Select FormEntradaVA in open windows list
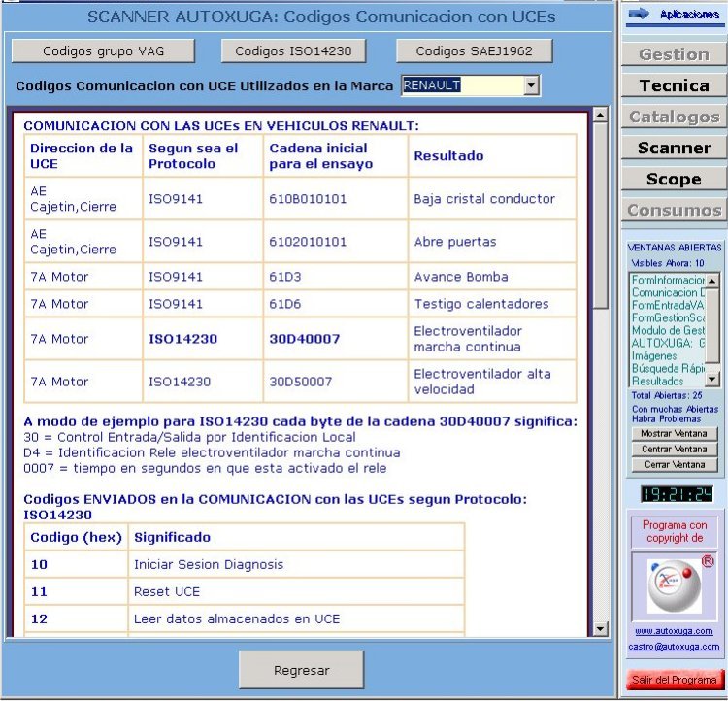This screenshot has width=728, height=701. [668, 305]
